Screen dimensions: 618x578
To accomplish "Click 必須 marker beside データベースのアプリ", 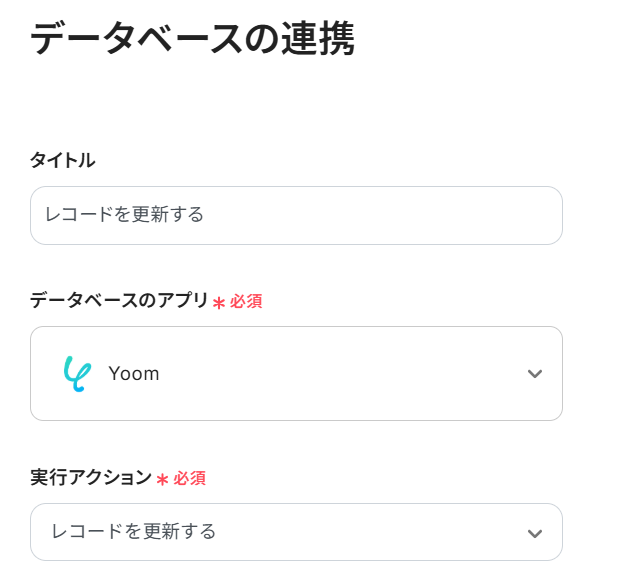I will click(x=246, y=301).
